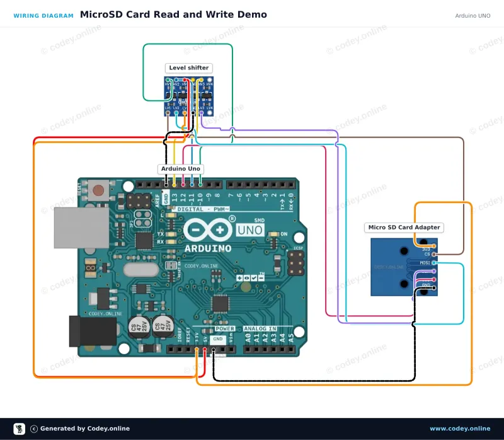Click the Arduino USB port connector

81,228
